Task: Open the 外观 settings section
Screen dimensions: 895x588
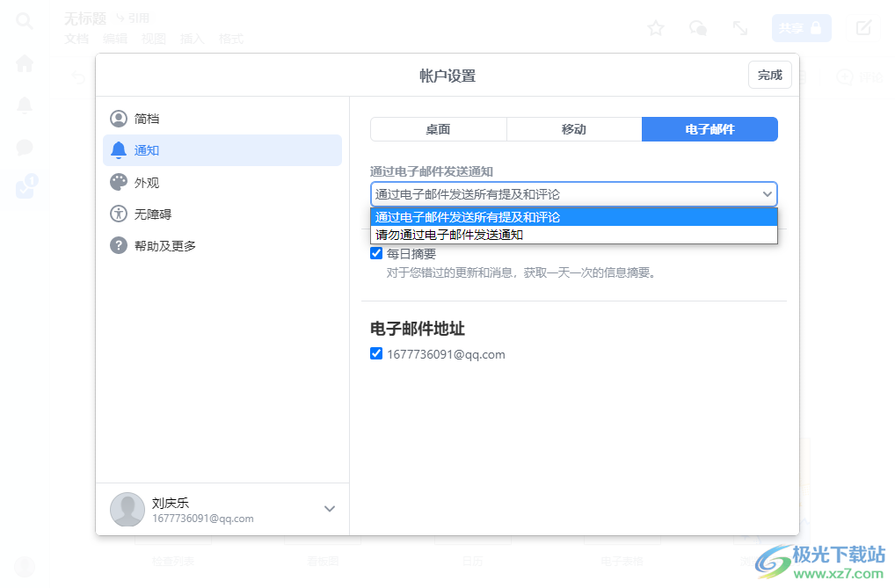Action: click(222, 182)
